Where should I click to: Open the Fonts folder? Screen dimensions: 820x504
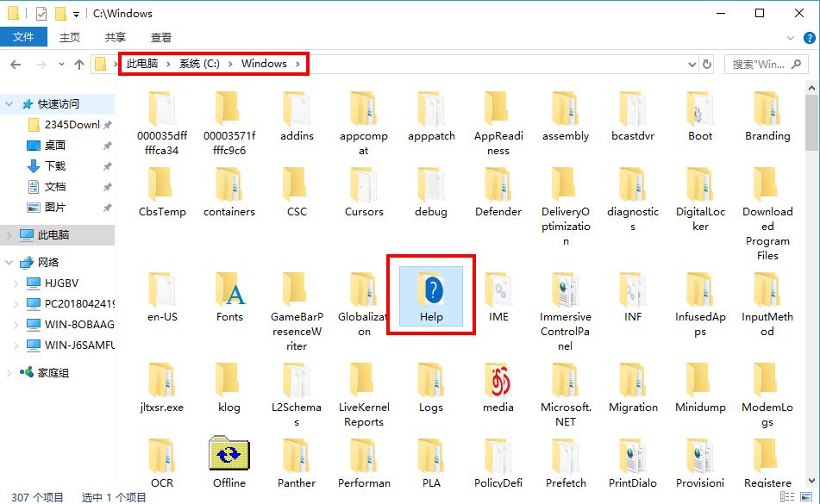tap(229, 293)
